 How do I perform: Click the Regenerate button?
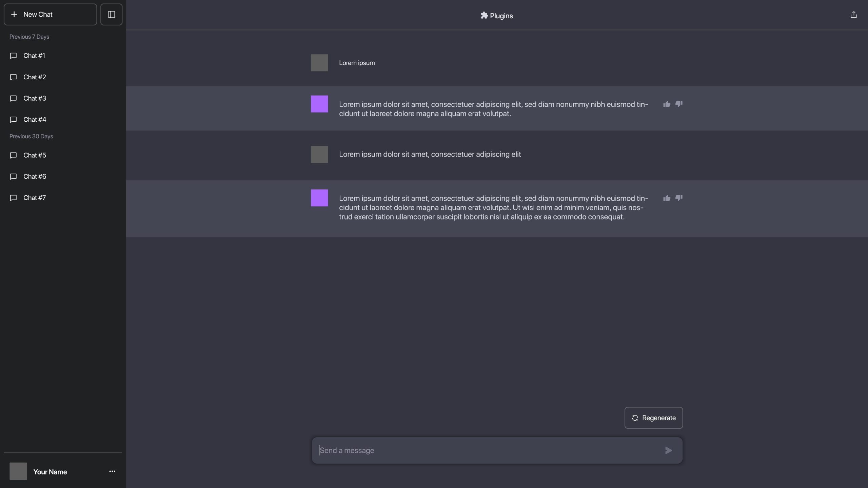click(654, 418)
